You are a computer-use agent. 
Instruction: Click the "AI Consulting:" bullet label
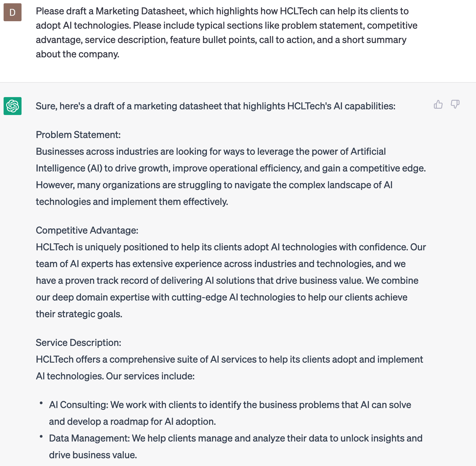(x=79, y=405)
